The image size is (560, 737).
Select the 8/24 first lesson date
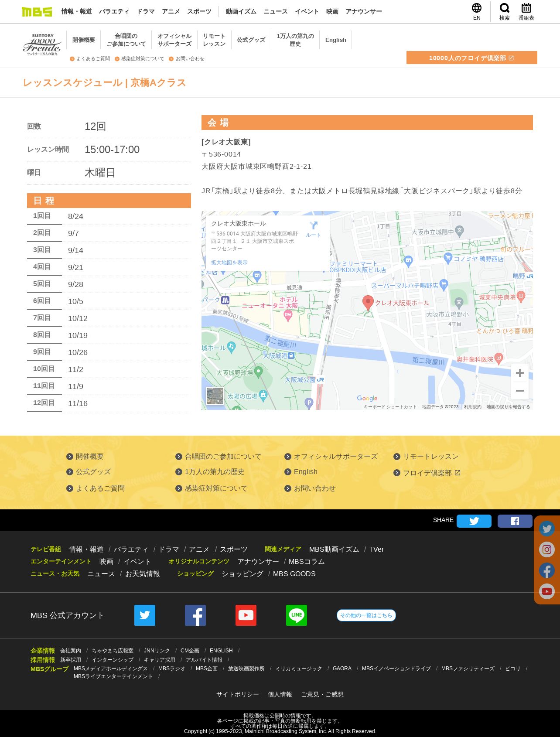(x=76, y=216)
